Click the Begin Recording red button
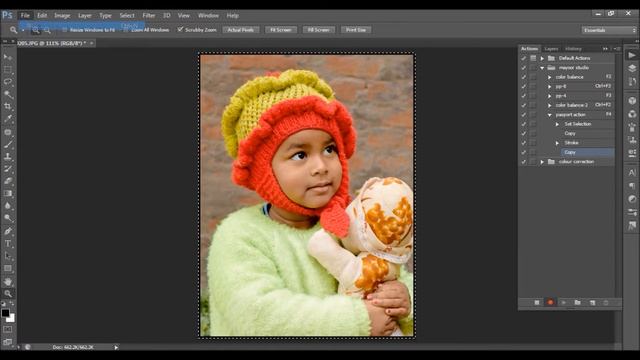The height and width of the screenshot is (360, 640). (550, 302)
